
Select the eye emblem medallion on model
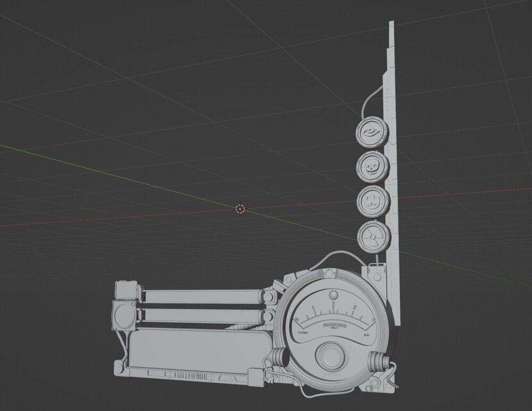tap(372, 133)
